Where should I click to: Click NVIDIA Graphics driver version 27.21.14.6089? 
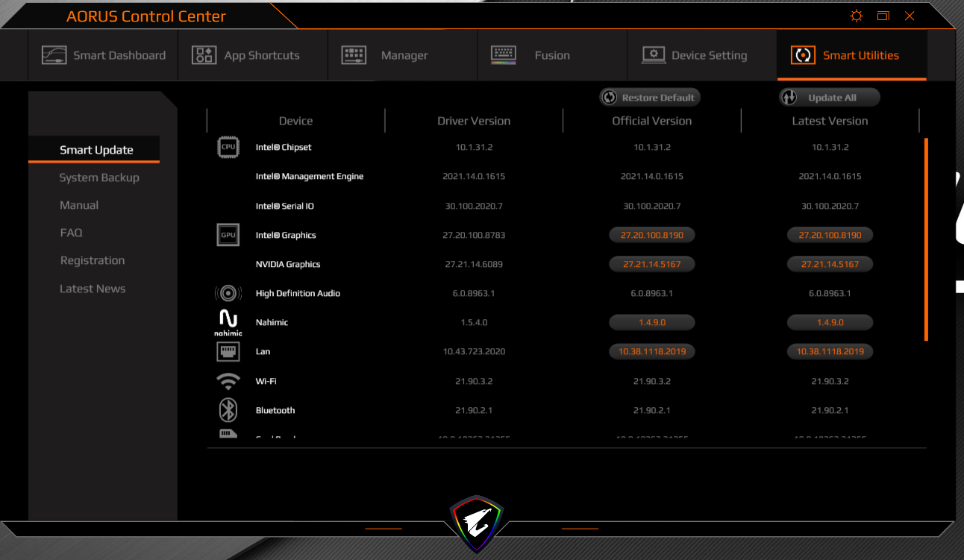[x=474, y=264]
